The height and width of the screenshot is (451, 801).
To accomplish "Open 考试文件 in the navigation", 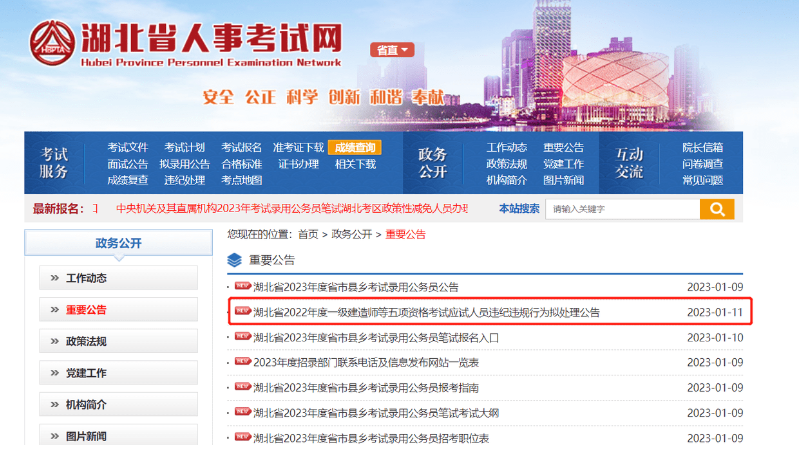I will (x=128, y=148).
